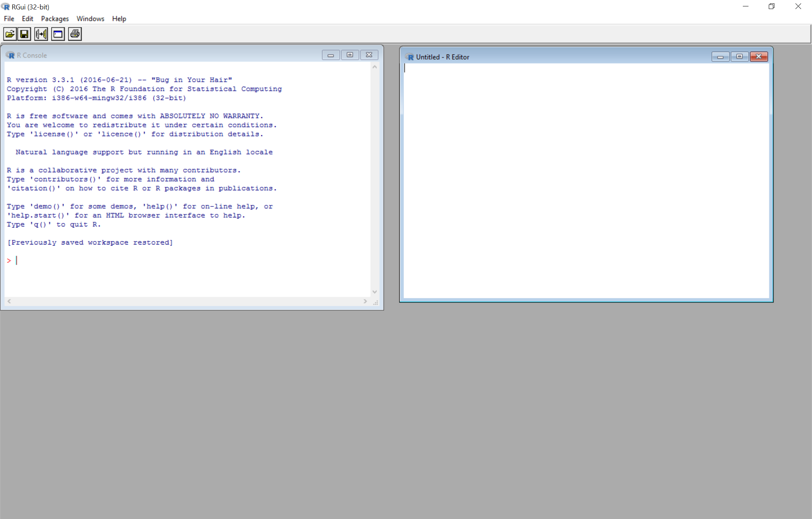Image resolution: width=812 pixels, height=519 pixels.
Task: Click console horizontal scroll left arrow
Action: [9, 301]
